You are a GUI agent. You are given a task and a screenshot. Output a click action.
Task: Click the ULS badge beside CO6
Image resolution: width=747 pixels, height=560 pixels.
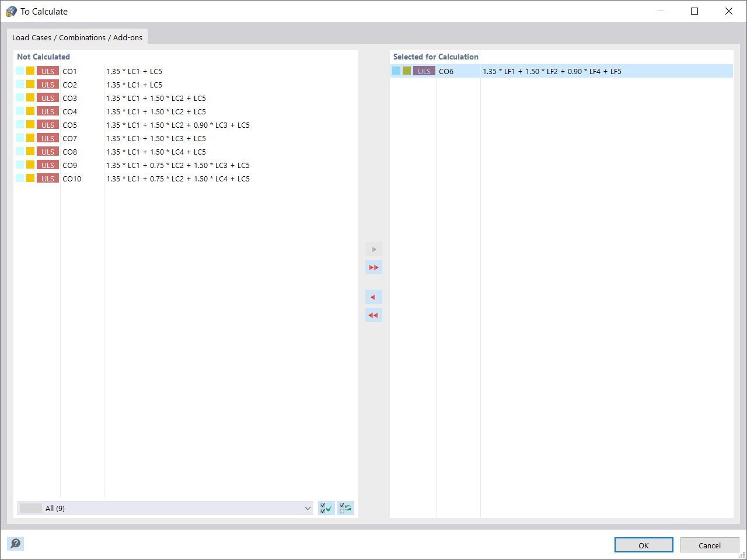pyautogui.click(x=423, y=71)
